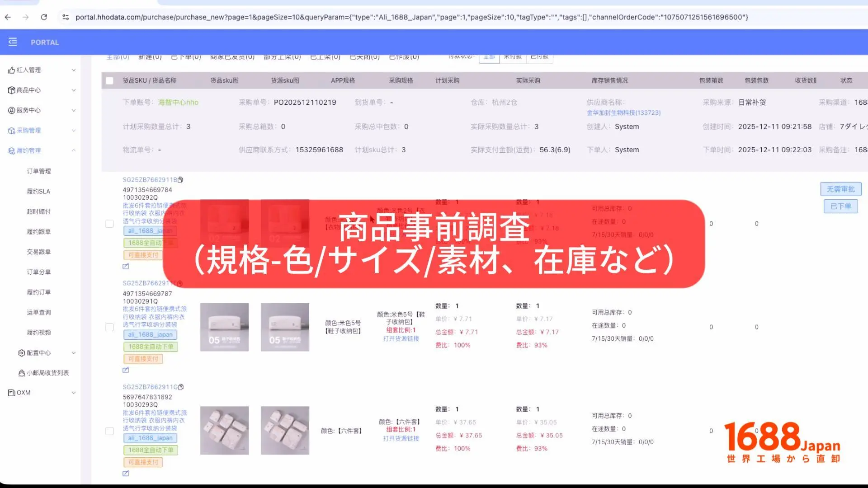Collapse the sidebar using the hamburger icon
The image size is (868, 488).
click(12, 42)
